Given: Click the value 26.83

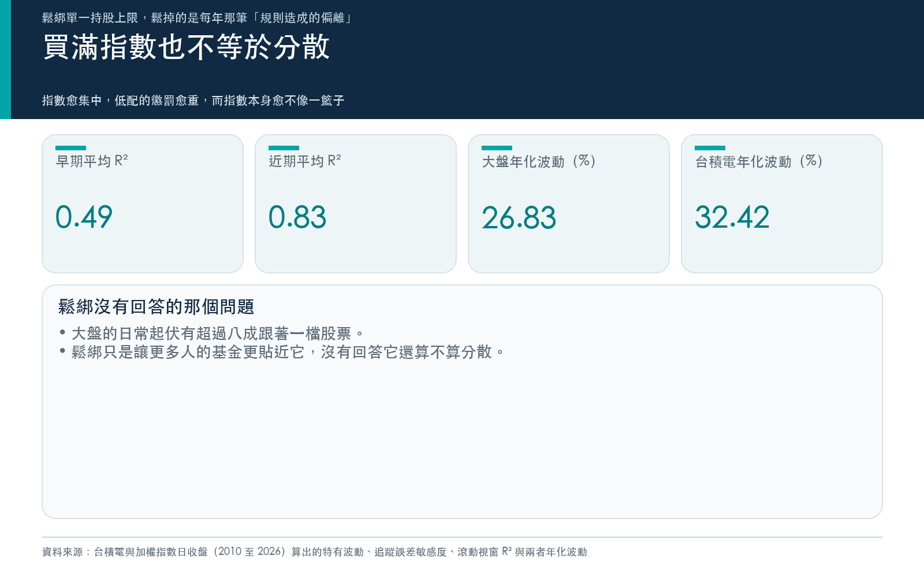Looking at the screenshot, I should [x=519, y=218].
